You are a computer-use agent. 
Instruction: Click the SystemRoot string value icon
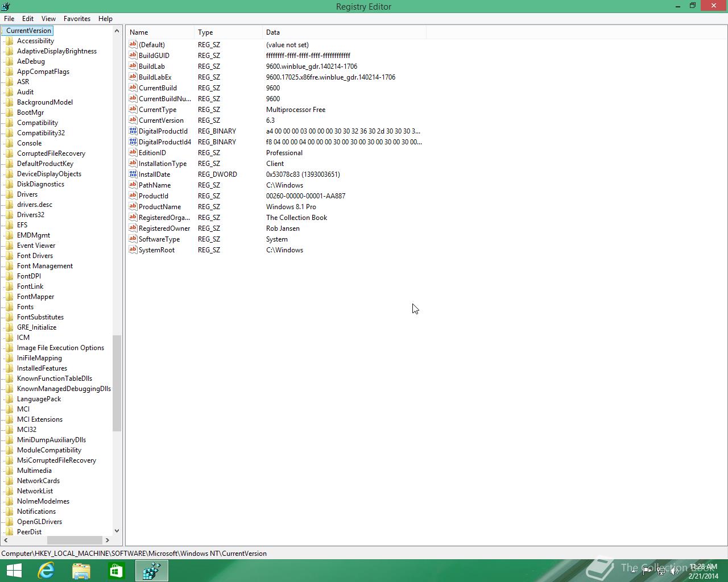click(x=133, y=250)
